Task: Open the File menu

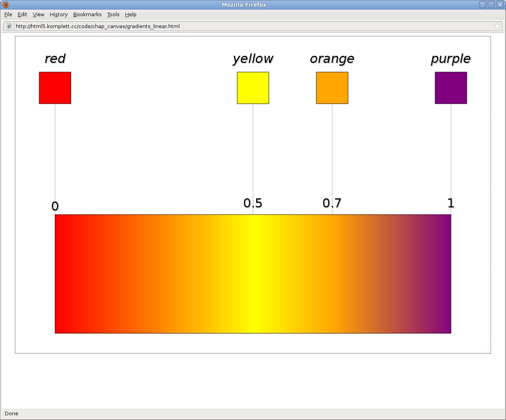Action: point(8,14)
